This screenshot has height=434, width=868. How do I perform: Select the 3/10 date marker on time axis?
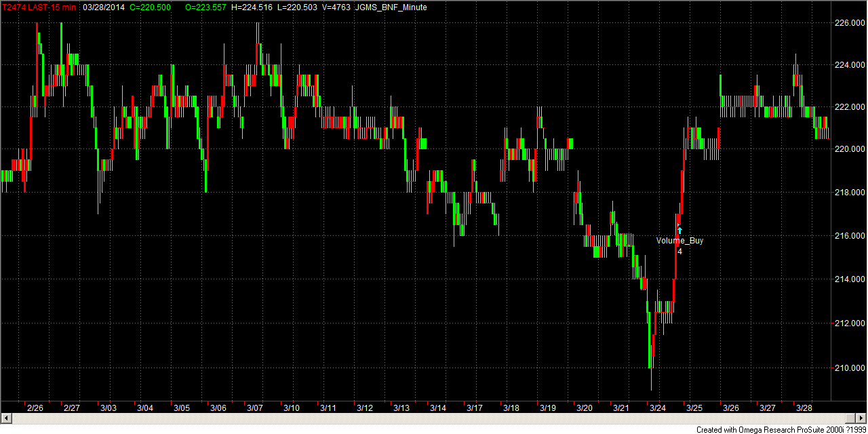[x=292, y=408]
